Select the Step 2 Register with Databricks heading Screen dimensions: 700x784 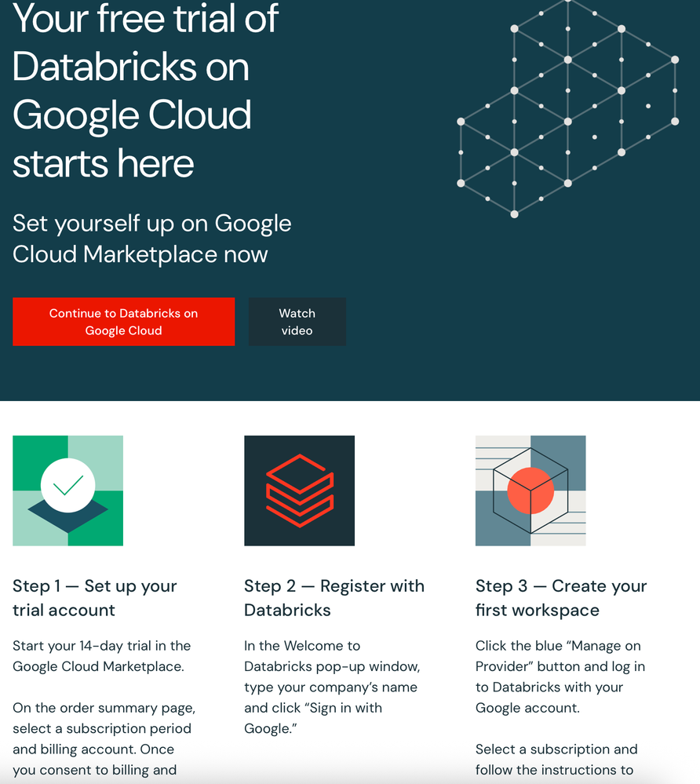pos(334,598)
